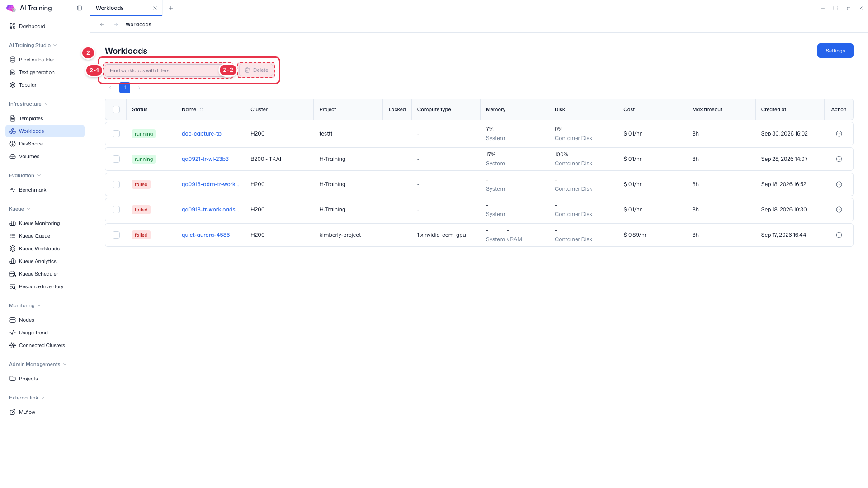Open Resource Inventory page
This screenshot has height=488, width=868.
(x=45, y=286)
